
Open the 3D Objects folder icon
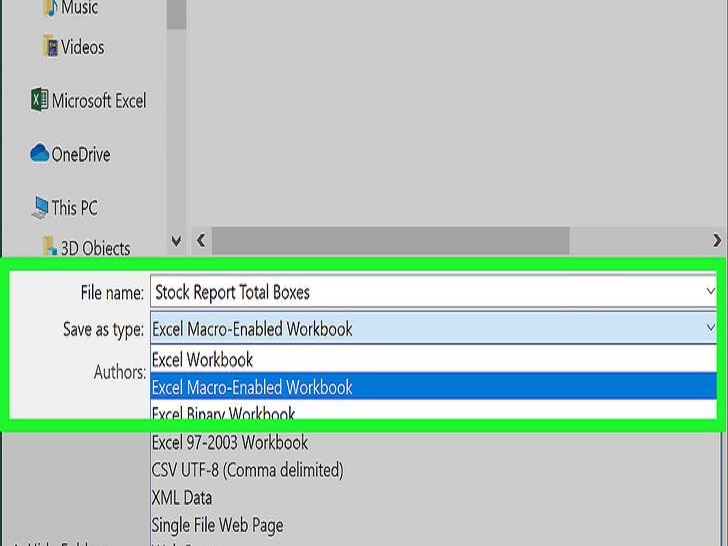50,247
